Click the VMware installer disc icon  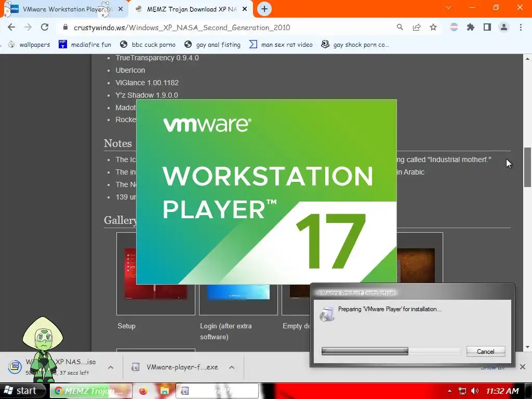coord(327,314)
